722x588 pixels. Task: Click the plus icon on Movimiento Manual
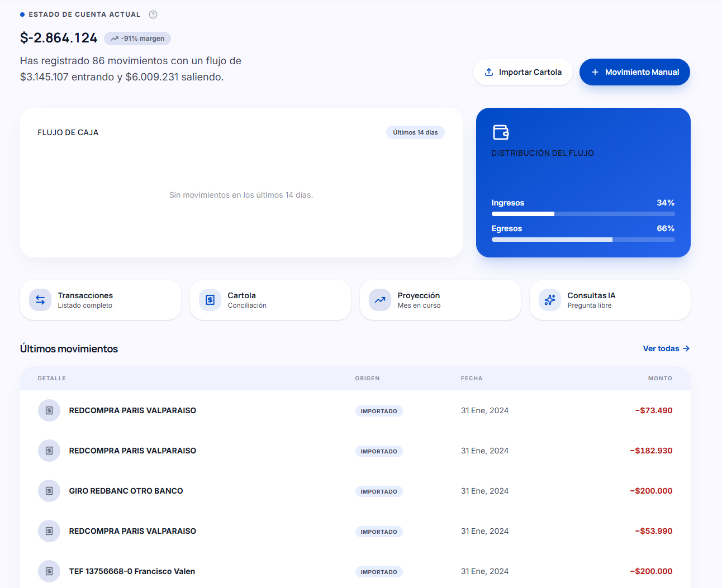point(595,72)
